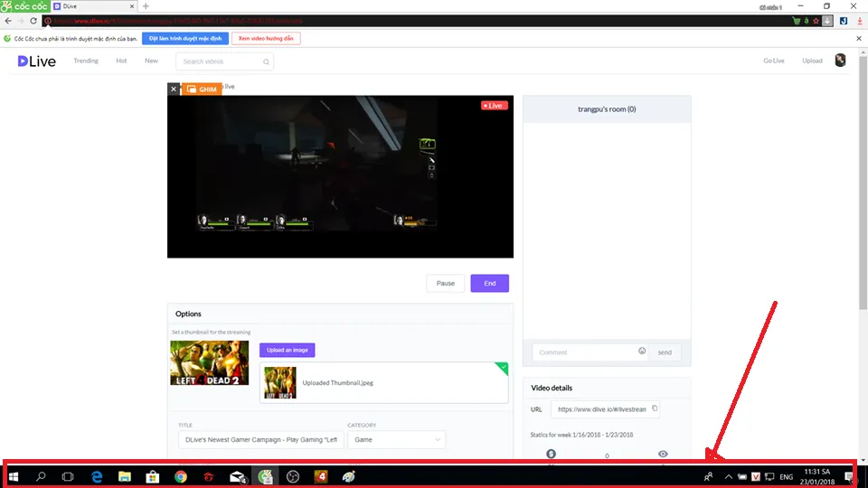Viewport: 868px width, 488px height.
Task: Click the live video player area
Action: point(340,176)
